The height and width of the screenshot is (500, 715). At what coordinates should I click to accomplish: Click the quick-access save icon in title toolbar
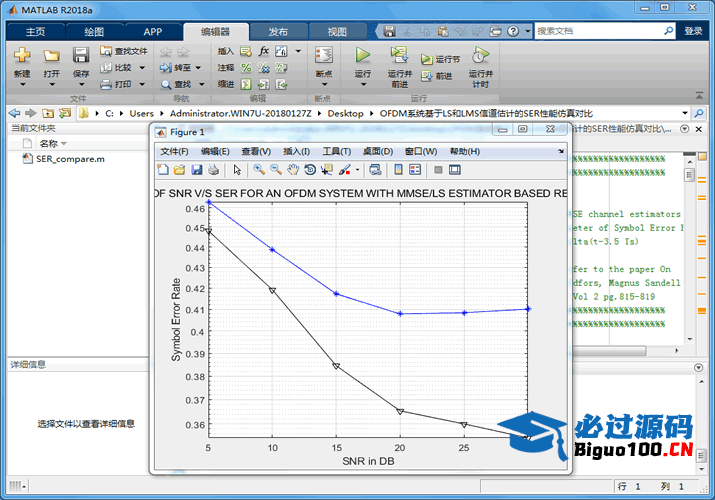[389, 31]
